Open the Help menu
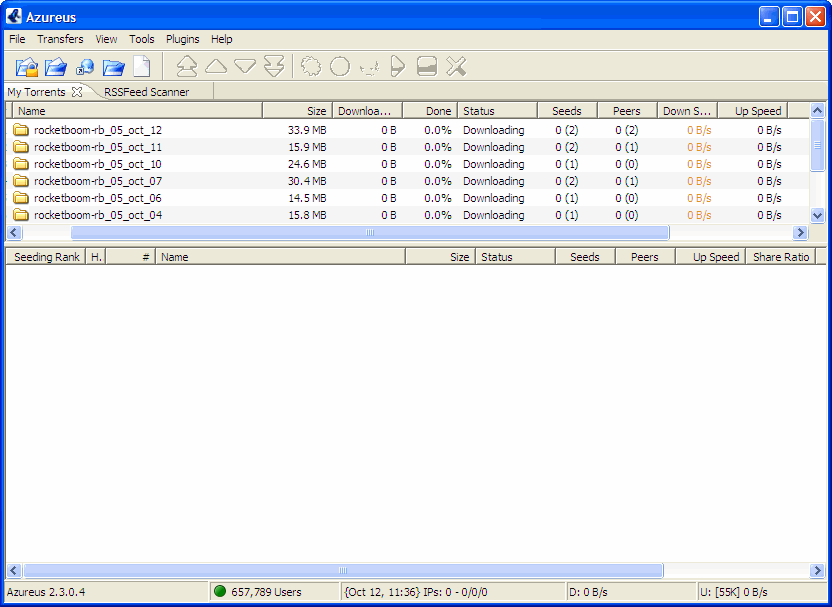The image size is (832, 607). (221, 39)
